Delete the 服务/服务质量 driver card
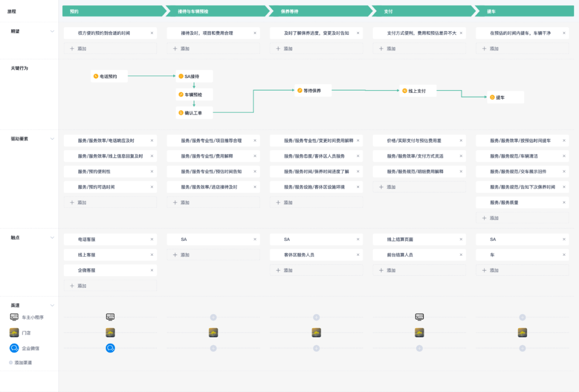Image resolution: width=579 pixels, height=392 pixels. click(x=564, y=203)
